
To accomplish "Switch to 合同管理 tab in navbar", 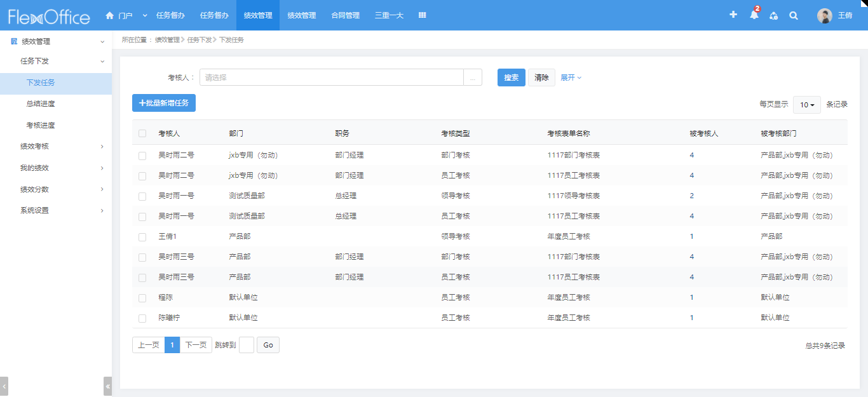I will coord(345,15).
